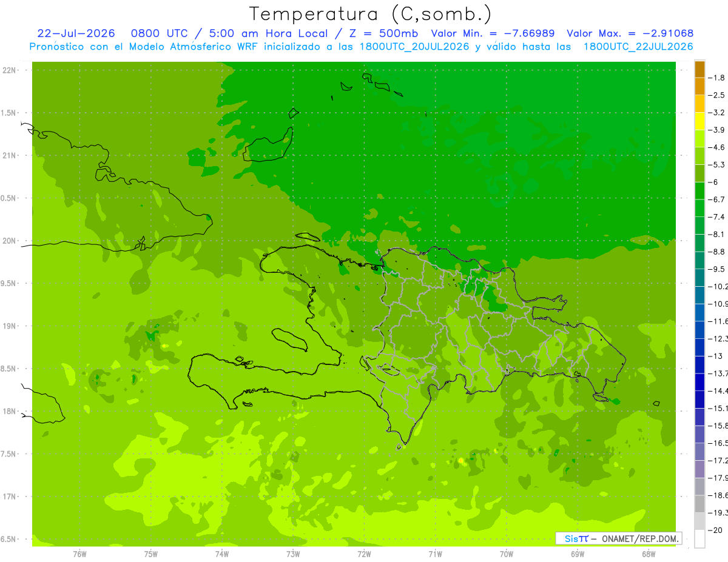The width and height of the screenshot is (728, 562).
Task: Click the '74W' longitude axis label
Action: (222, 554)
